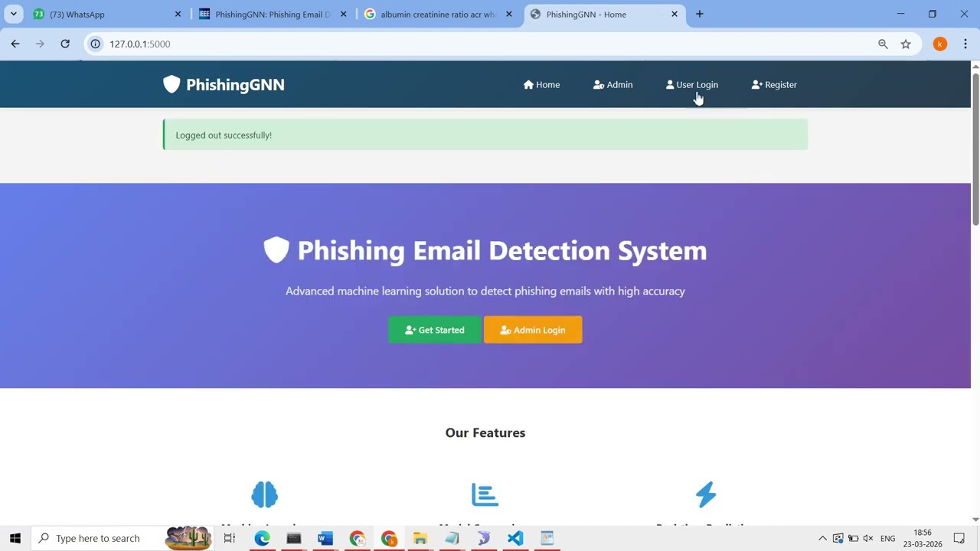
Task: Open the zoom magnifier in address bar
Action: (x=883, y=44)
